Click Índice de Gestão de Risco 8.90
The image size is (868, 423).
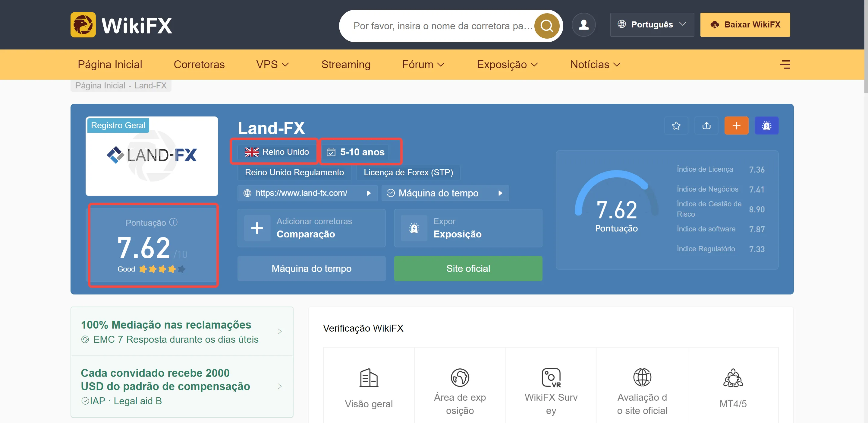tap(720, 209)
